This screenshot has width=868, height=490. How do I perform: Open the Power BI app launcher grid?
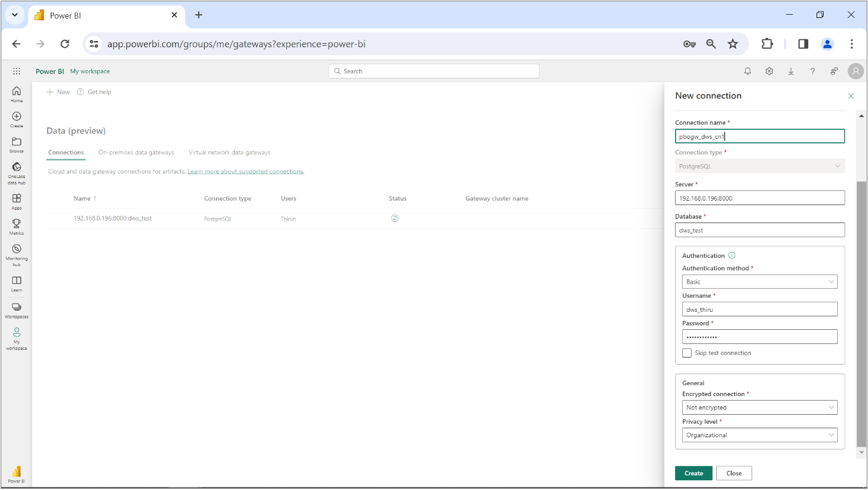coord(17,71)
